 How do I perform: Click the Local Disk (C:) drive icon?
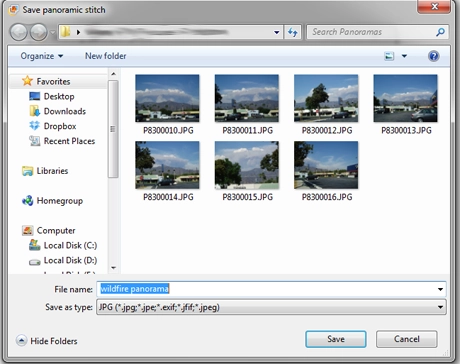(x=34, y=245)
